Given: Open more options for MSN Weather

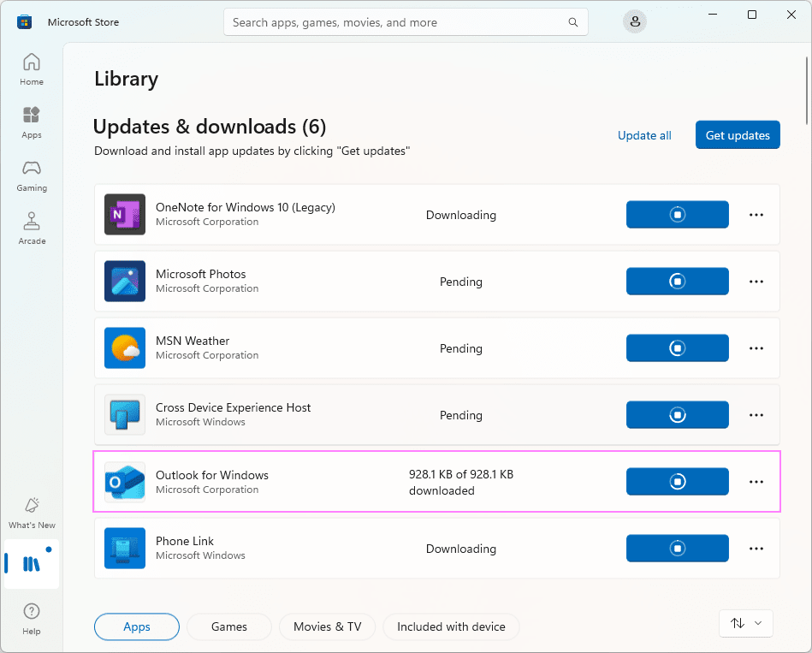Looking at the screenshot, I should pyautogui.click(x=756, y=348).
